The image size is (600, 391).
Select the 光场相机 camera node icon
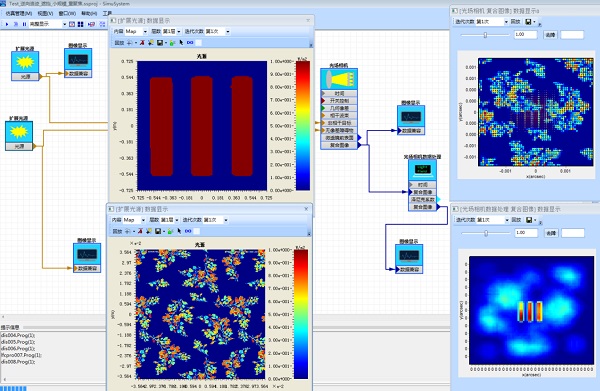(339, 79)
